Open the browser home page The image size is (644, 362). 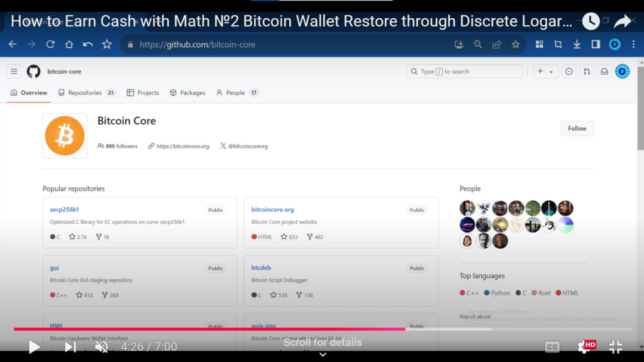tap(69, 45)
